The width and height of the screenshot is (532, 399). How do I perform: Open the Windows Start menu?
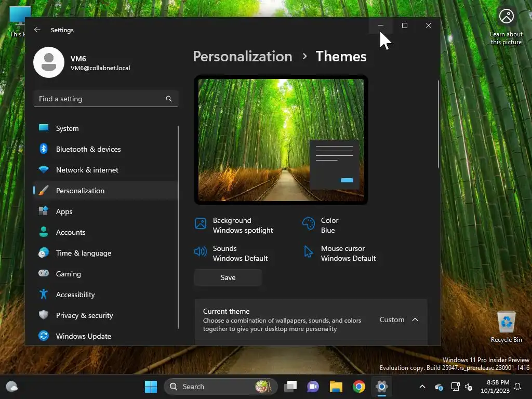click(x=151, y=387)
